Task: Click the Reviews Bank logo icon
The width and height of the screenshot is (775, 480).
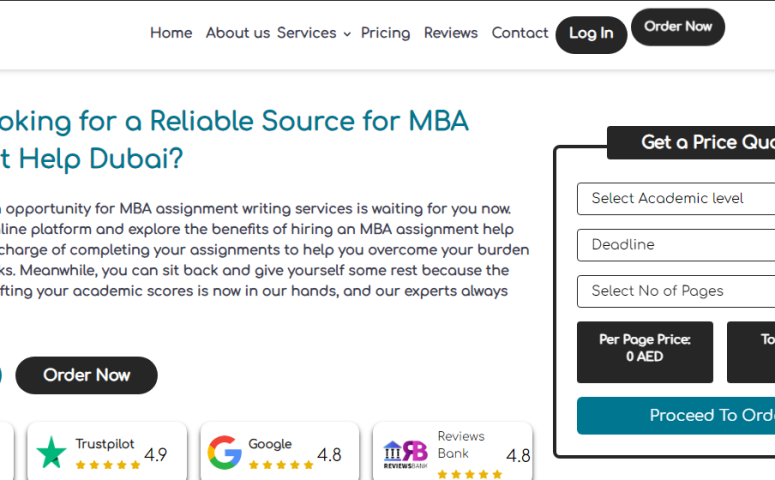Action: tap(405, 454)
